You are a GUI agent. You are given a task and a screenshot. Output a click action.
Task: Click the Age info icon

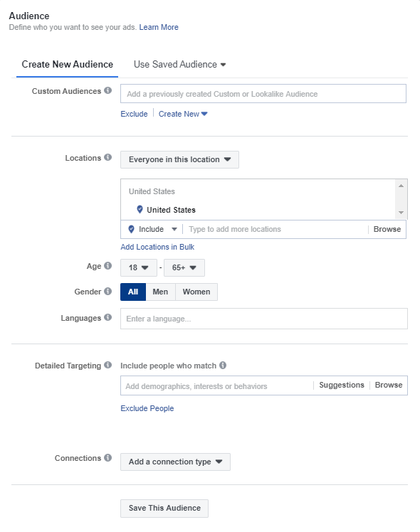pos(107,266)
